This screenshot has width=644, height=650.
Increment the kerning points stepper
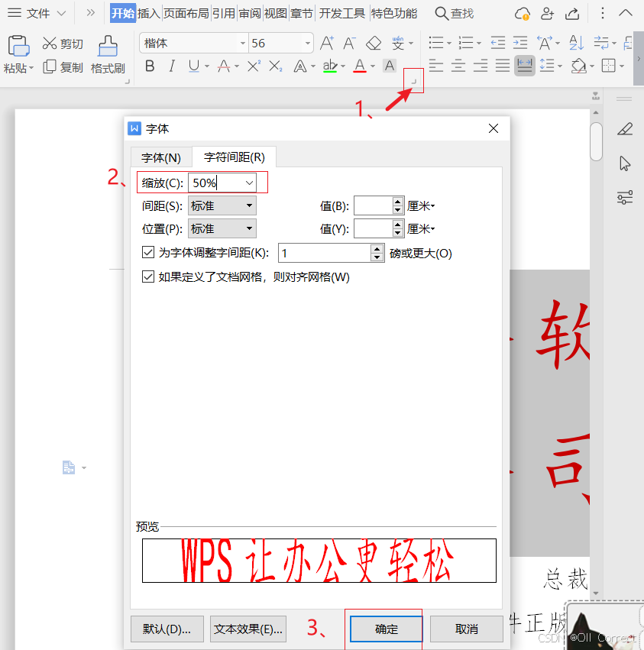tap(377, 249)
